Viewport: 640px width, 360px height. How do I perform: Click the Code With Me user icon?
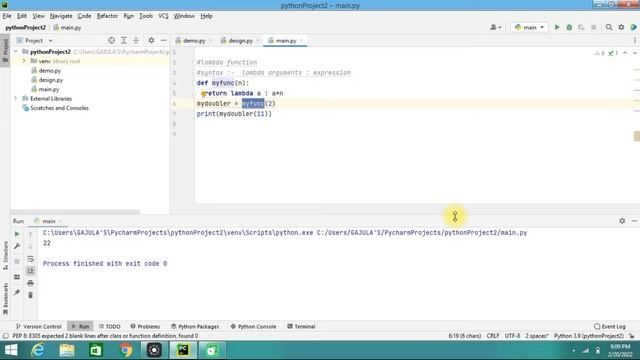tap(495, 27)
